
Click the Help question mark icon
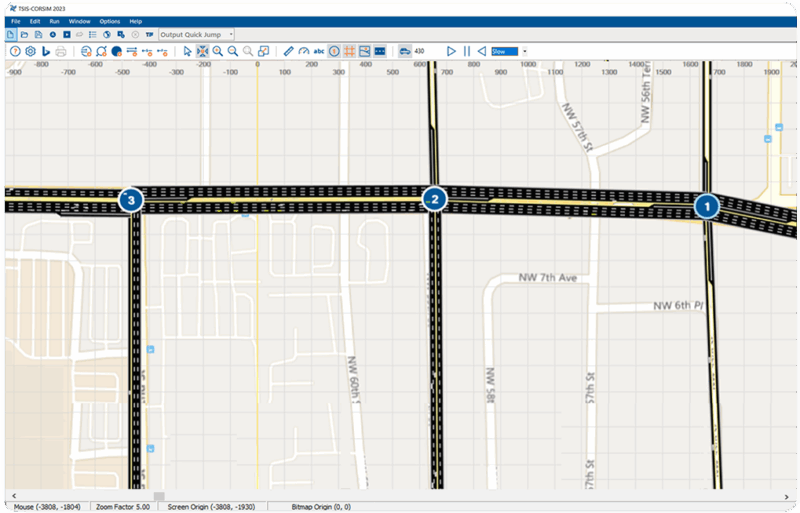coord(15,51)
